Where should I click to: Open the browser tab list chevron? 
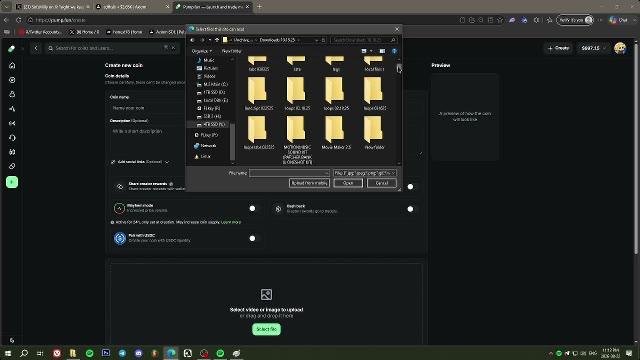pos(6,7)
